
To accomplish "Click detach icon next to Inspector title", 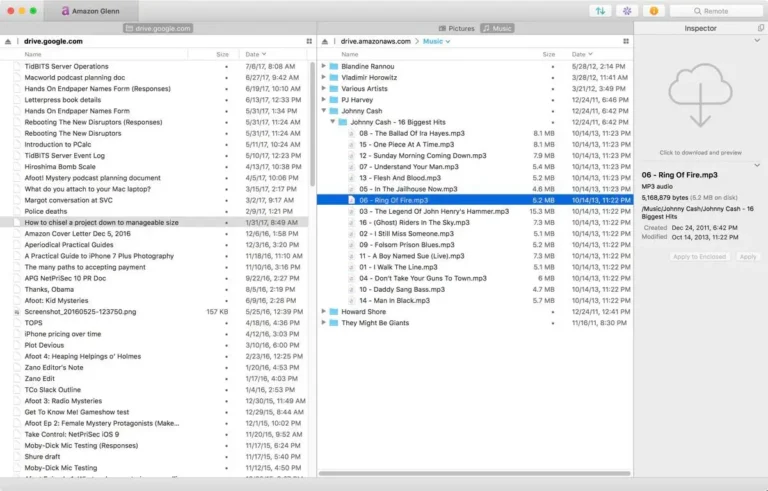I will point(760,28).
